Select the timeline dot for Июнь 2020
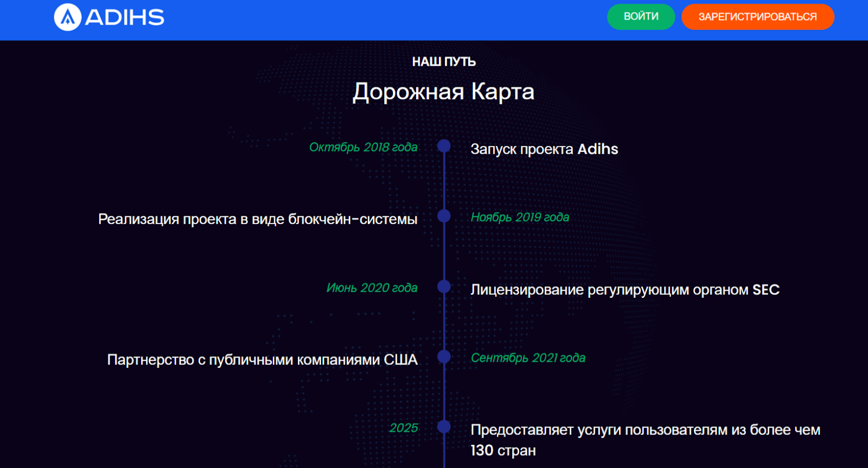The image size is (868, 468). click(444, 286)
